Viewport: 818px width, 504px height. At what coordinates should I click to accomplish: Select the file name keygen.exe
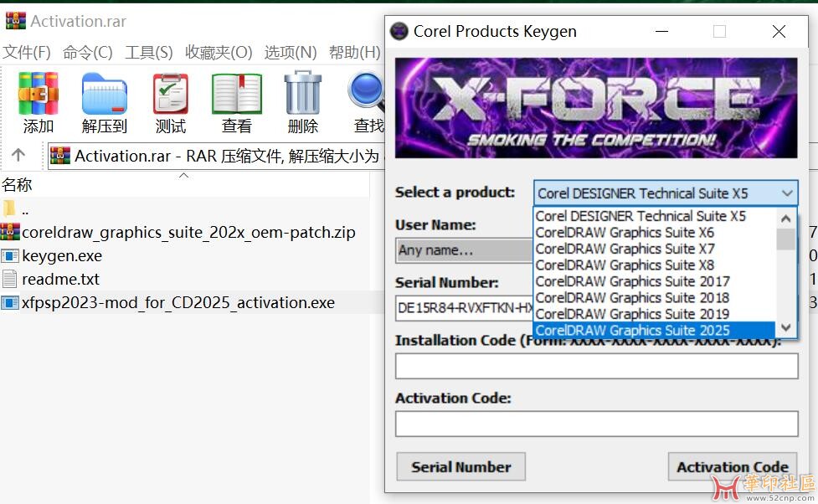click(62, 255)
